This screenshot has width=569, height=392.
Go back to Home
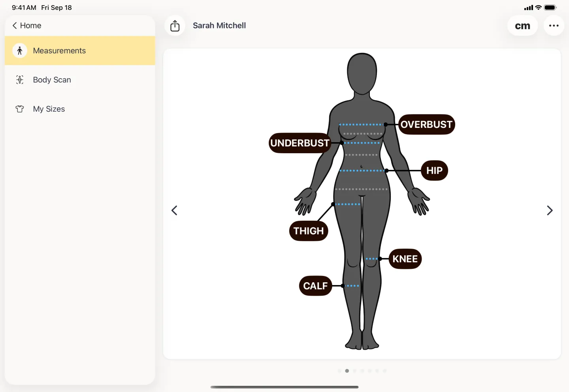pos(27,26)
